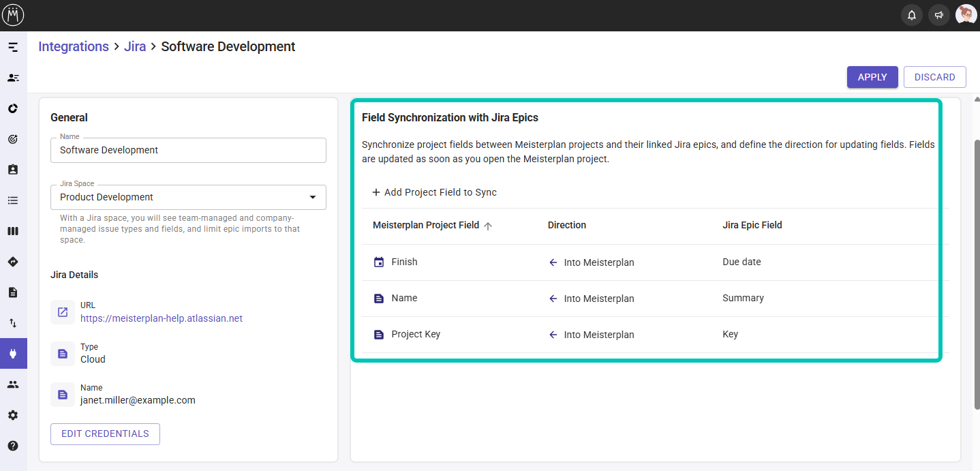Click the calendar icon in Finish row
The image size is (980, 471).
379,262
